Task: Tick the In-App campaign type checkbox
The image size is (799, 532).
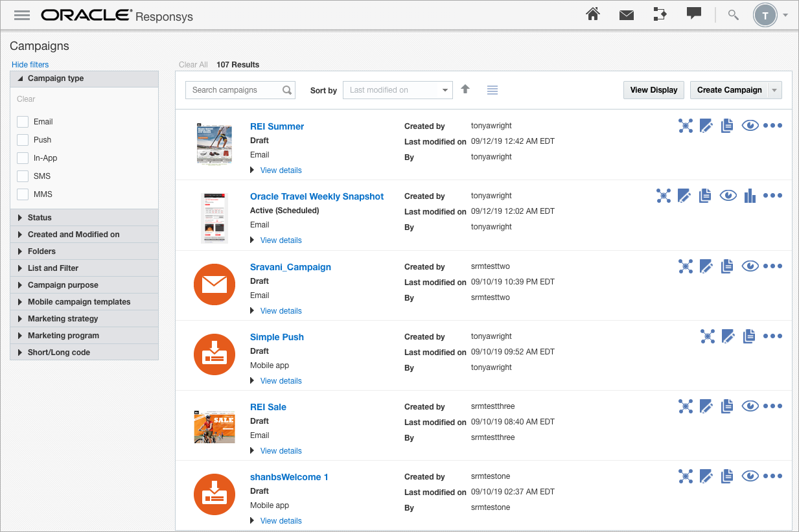Action: point(23,157)
